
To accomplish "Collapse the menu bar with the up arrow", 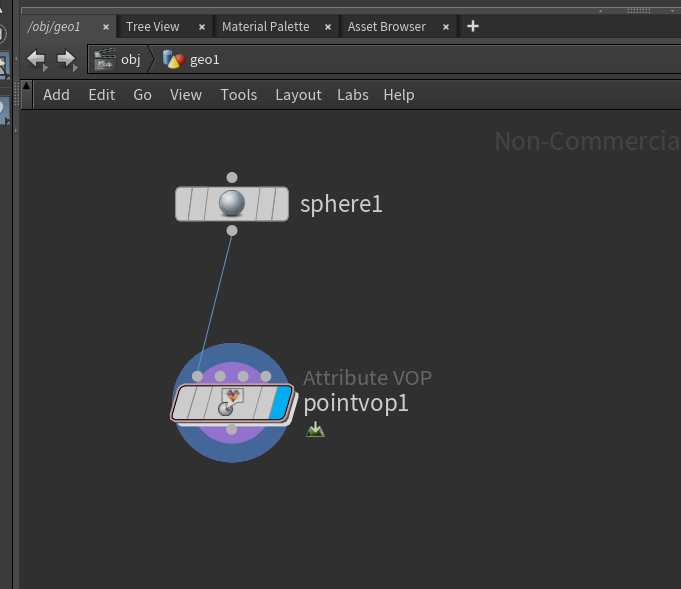I will coord(26,86).
